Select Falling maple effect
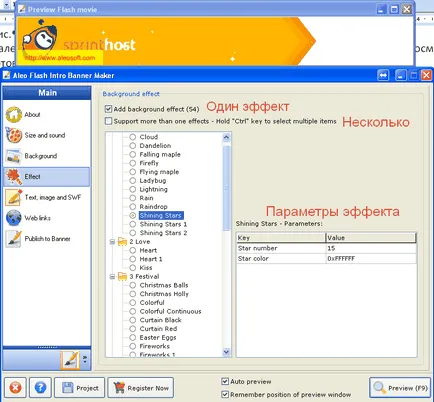This screenshot has height=402, width=434. coord(160,154)
